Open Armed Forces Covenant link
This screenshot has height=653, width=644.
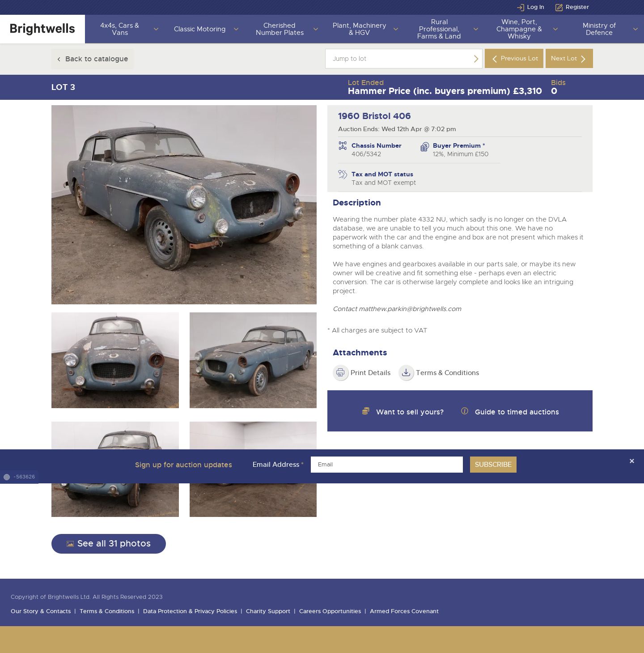point(404,611)
